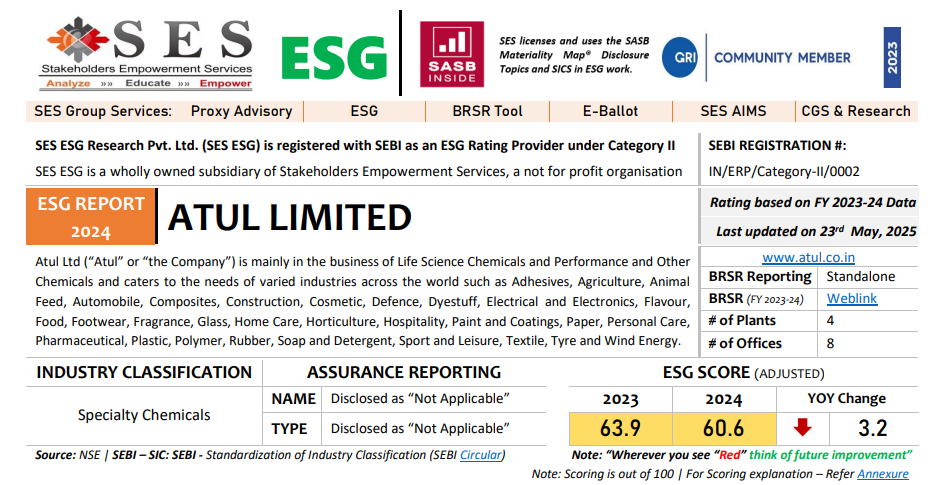
Task: Open the SES AIMS tab
Action: click(x=733, y=111)
